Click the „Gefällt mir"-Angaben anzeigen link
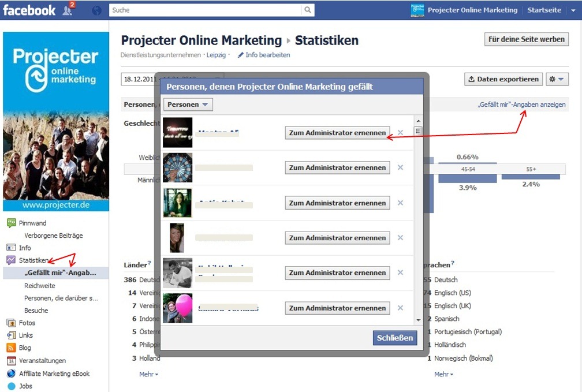This screenshot has width=582, height=392. 521,104
